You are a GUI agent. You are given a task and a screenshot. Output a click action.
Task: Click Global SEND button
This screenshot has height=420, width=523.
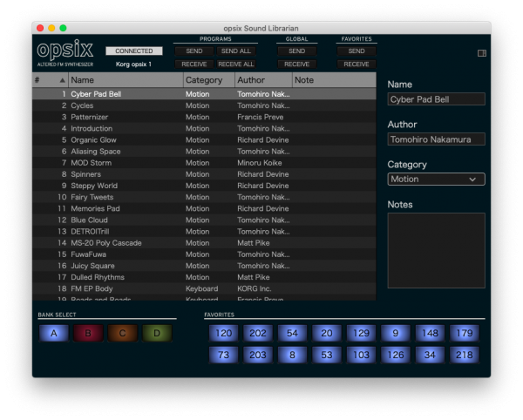tap(297, 51)
